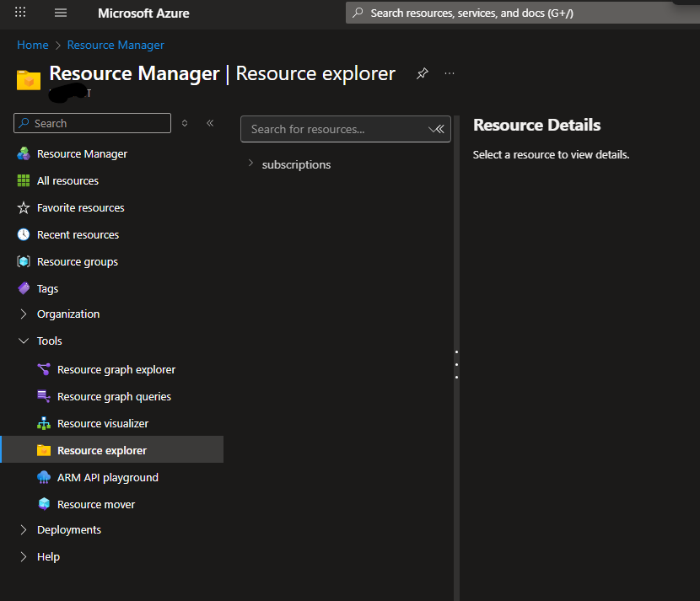Select Resource mover menu item

pyautogui.click(x=95, y=505)
